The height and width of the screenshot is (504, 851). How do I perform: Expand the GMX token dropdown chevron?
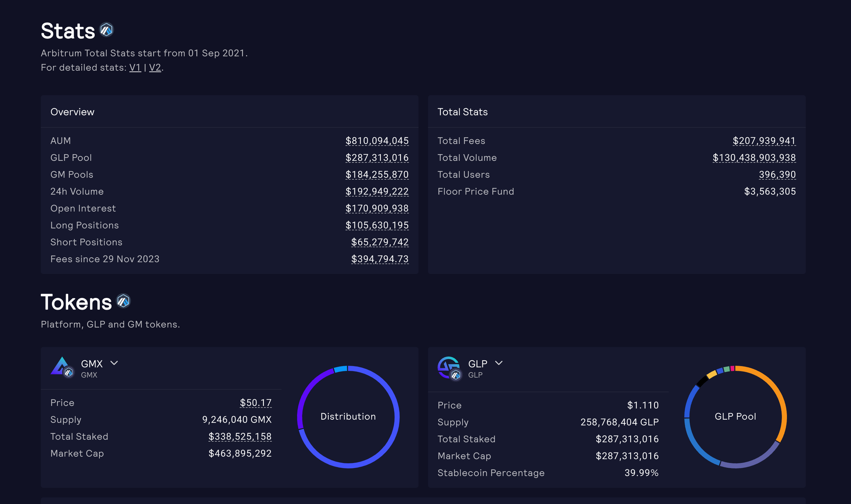click(114, 363)
